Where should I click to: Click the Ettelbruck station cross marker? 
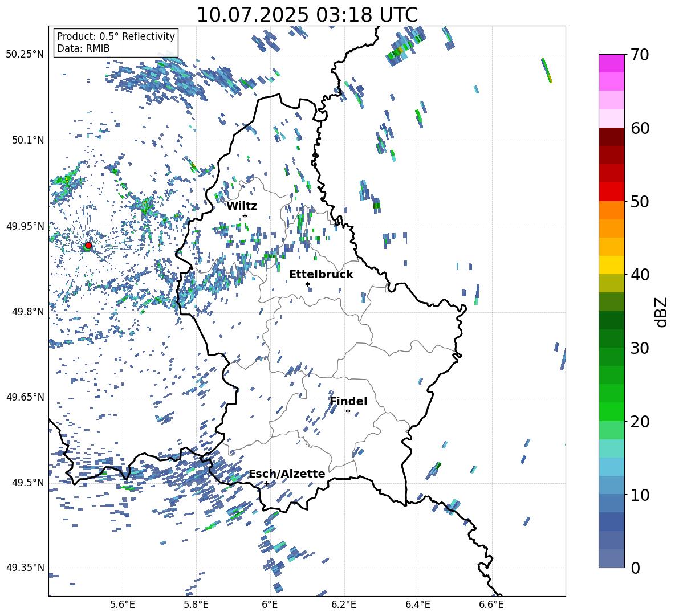[x=307, y=284]
